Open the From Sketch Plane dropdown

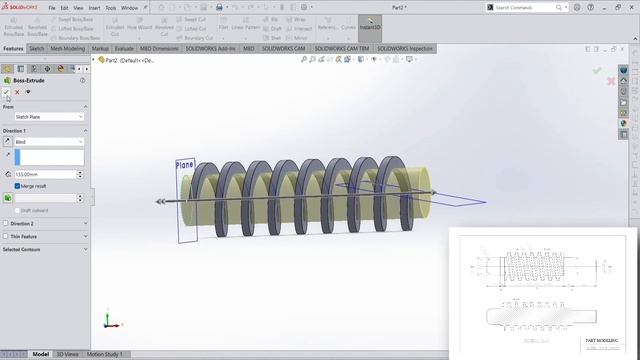click(49, 117)
